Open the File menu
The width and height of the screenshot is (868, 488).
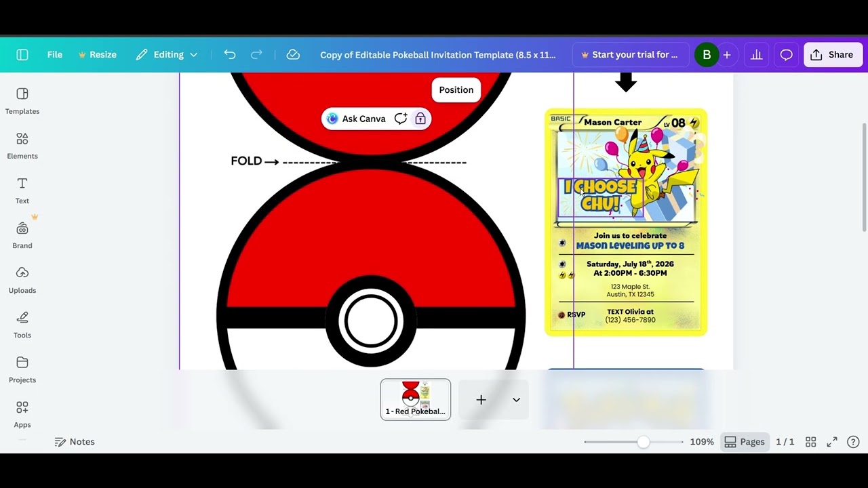(55, 55)
